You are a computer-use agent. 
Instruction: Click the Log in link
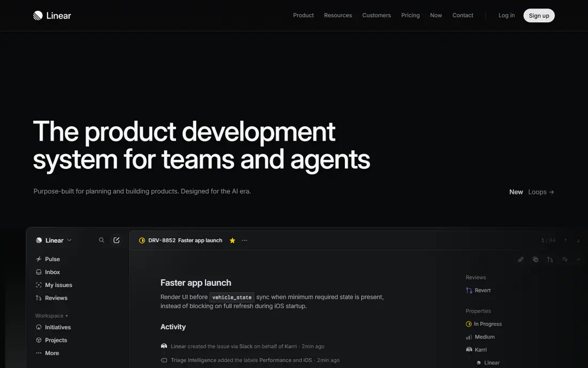(506, 16)
